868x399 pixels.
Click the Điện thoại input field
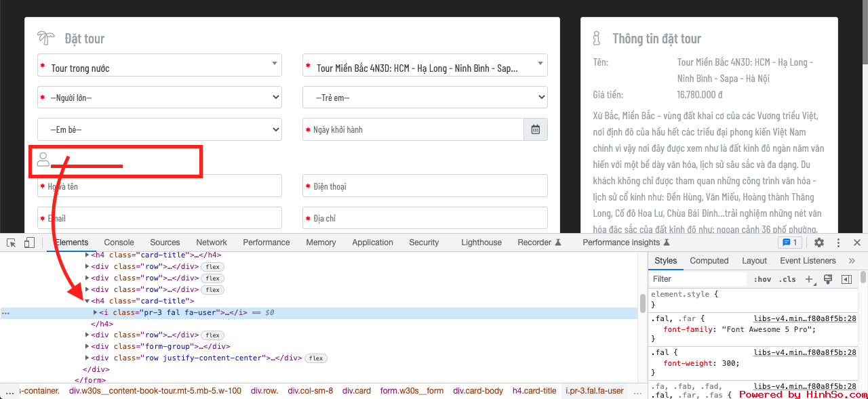pos(425,186)
